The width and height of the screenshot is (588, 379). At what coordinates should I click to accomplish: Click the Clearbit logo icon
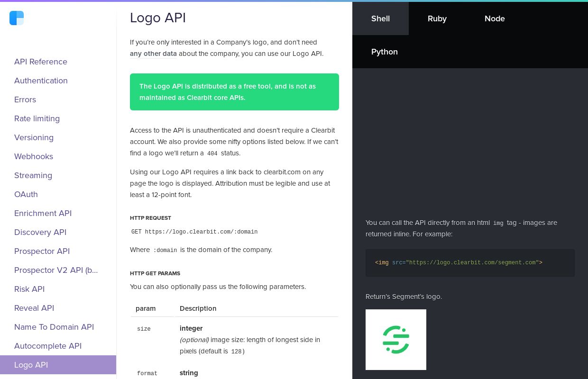pos(17,18)
